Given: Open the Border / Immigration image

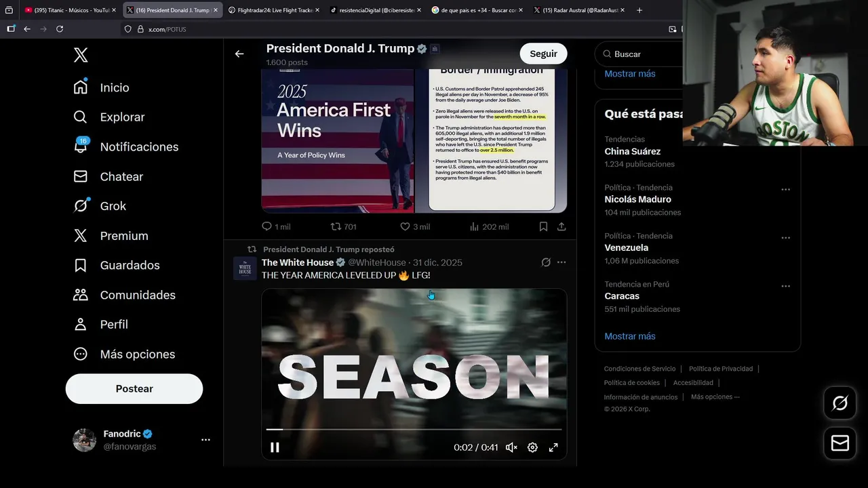Looking at the screenshot, I should 491,141.
